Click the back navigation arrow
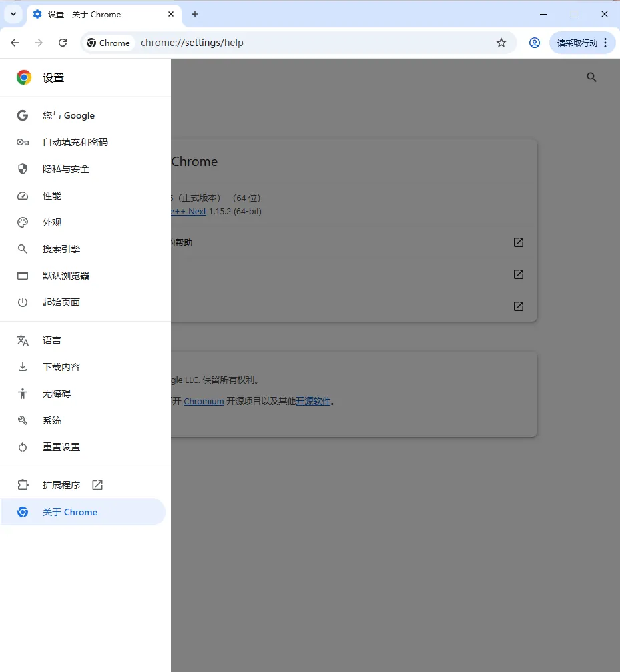620x672 pixels. tap(15, 42)
